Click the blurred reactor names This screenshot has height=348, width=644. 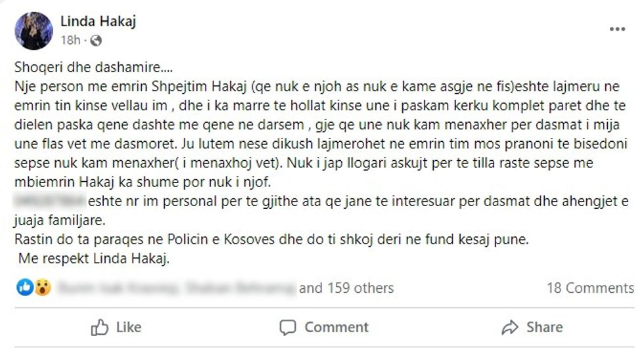point(176,288)
